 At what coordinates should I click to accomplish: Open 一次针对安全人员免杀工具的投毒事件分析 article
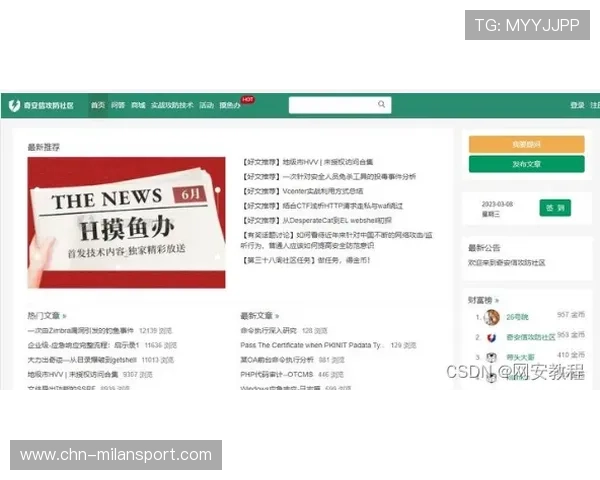pos(329,176)
